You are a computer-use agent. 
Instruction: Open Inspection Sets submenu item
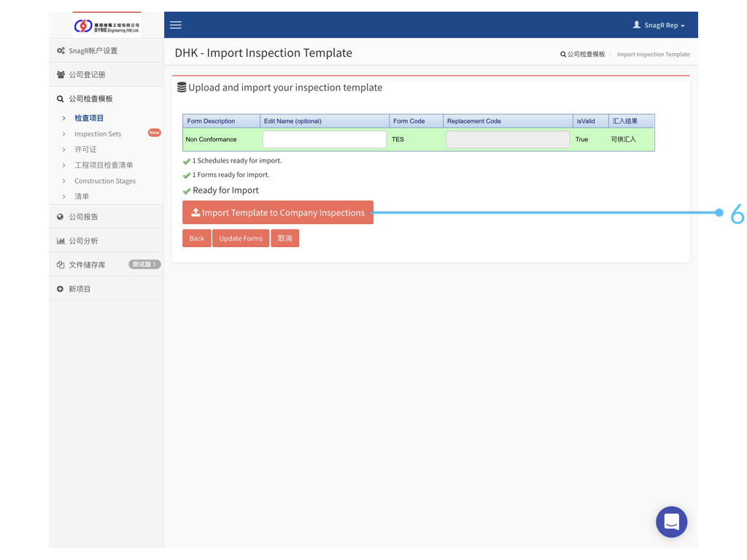[98, 134]
